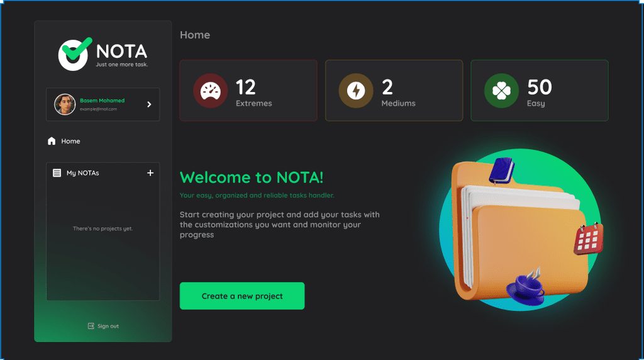The height and width of the screenshot is (360, 644).
Task: Create a new project
Action: click(x=242, y=296)
